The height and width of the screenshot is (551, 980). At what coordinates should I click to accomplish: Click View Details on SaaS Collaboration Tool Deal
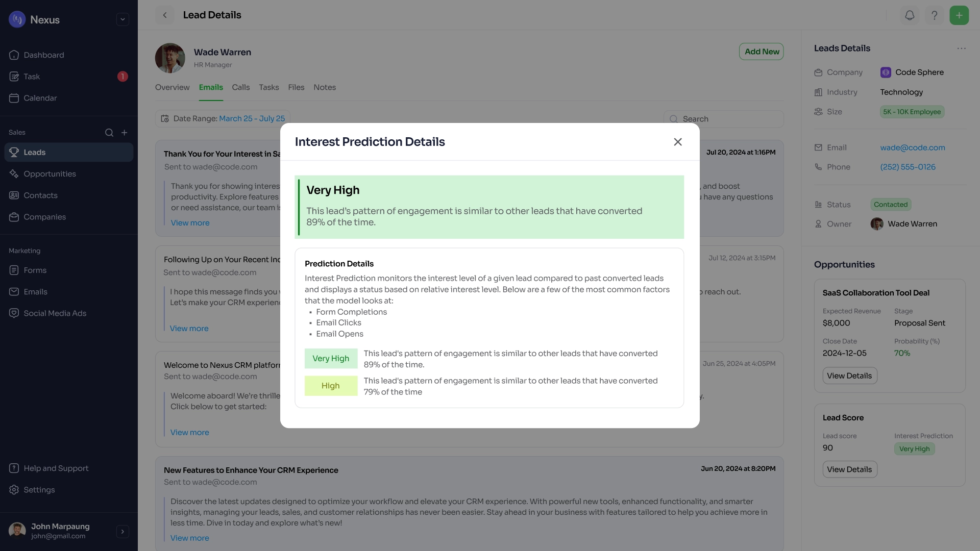pyautogui.click(x=849, y=375)
